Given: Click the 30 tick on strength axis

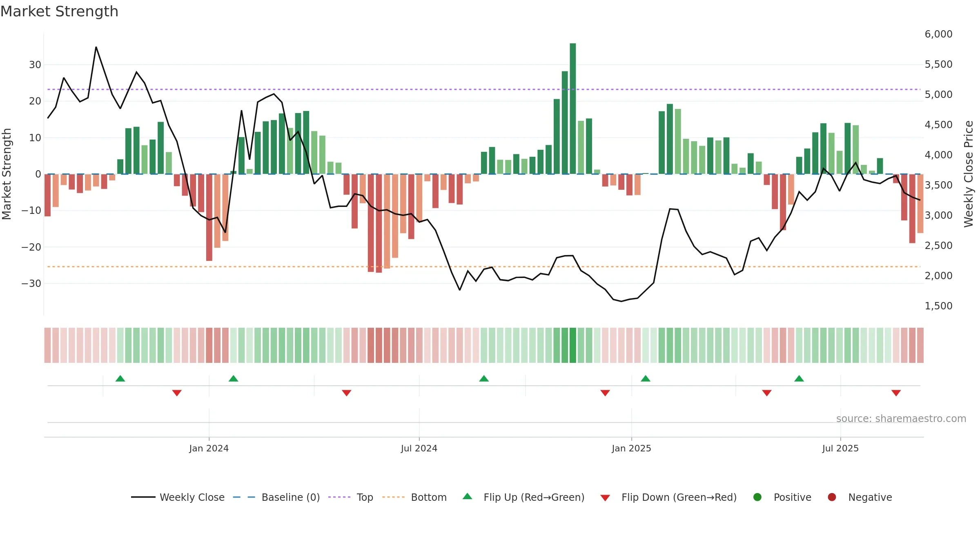Looking at the screenshot, I should [35, 64].
